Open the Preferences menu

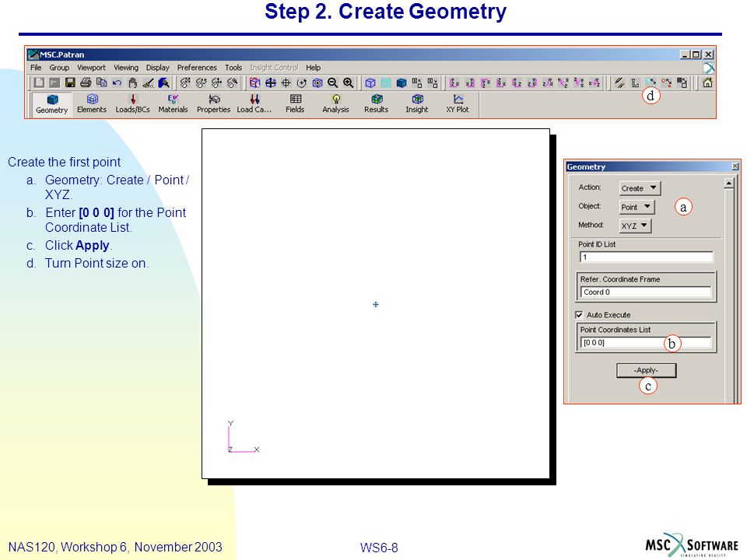pyautogui.click(x=197, y=68)
